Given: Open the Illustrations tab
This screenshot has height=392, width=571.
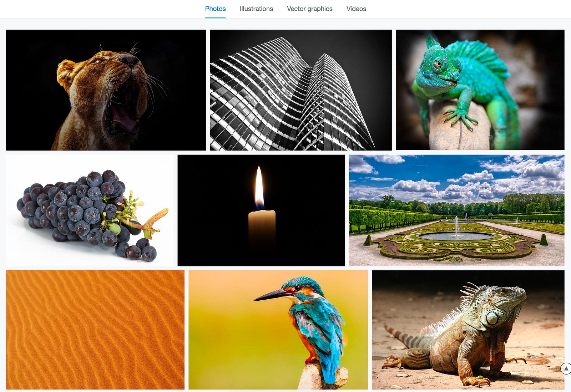Looking at the screenshot, I should click(x=256, y=9).
